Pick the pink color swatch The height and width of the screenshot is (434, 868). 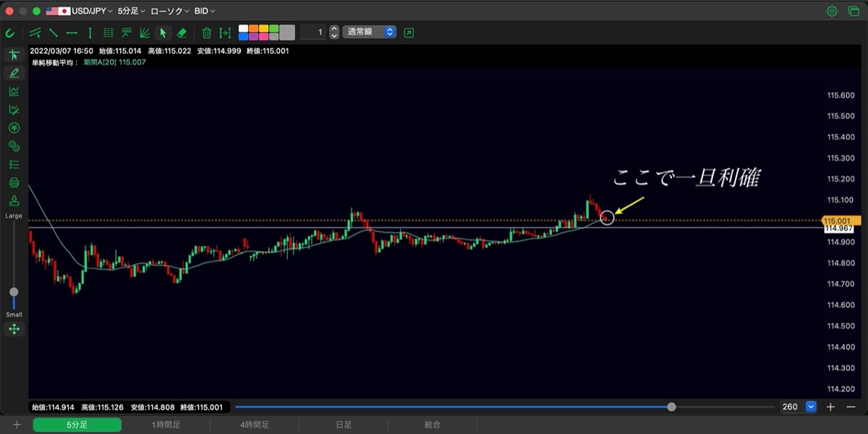coord(264,37)
